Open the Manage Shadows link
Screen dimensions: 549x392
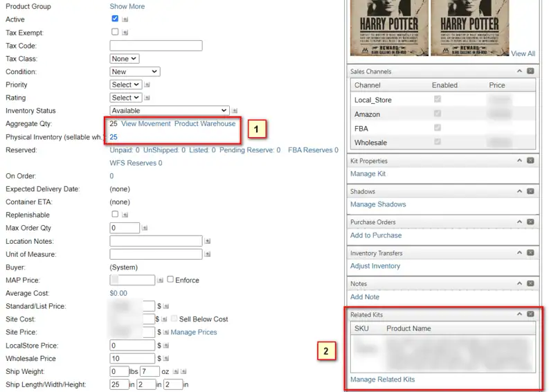click(378, 204)
